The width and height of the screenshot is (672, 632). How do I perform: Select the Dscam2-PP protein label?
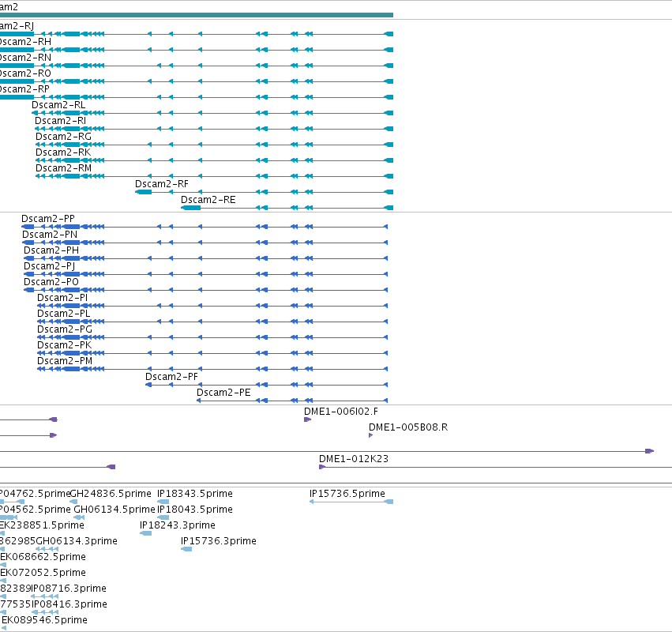48,219
